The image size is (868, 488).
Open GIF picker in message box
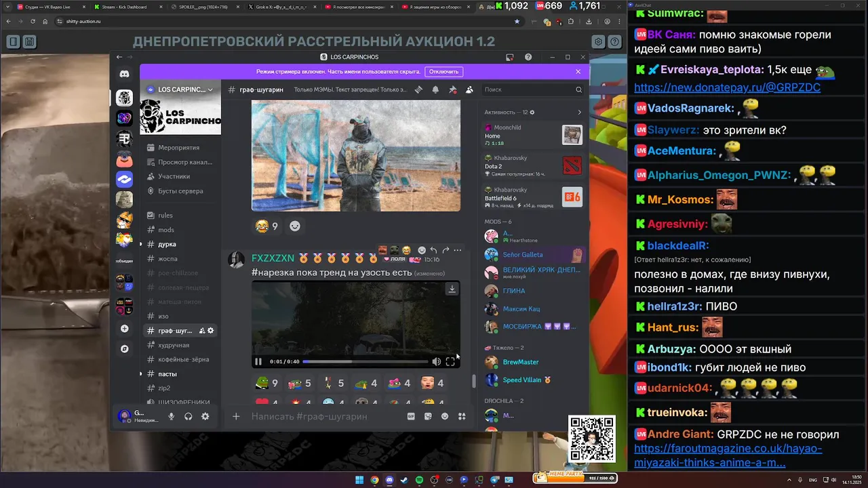411,416
